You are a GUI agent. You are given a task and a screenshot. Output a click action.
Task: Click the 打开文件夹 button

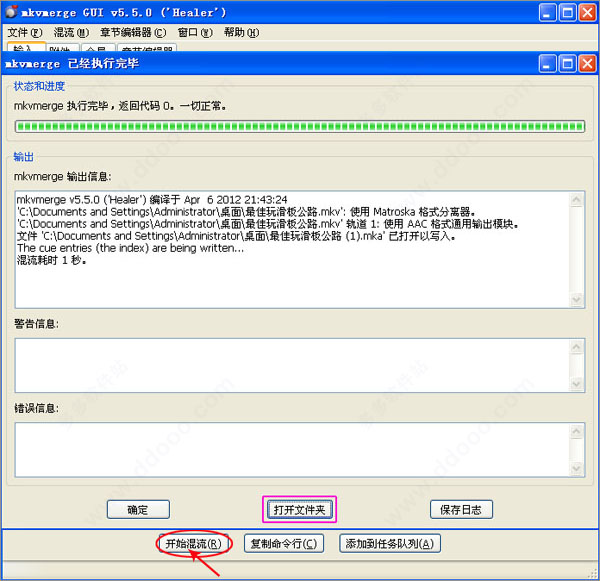click(299, 509)
